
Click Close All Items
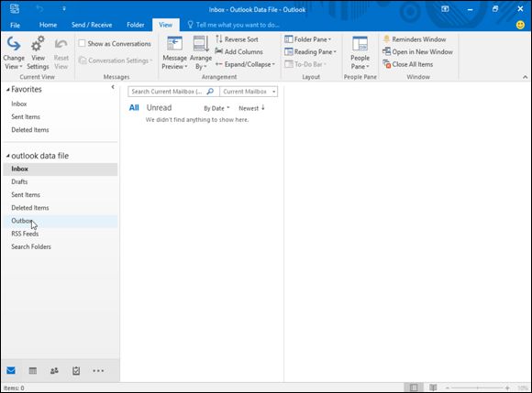[408, 64]
